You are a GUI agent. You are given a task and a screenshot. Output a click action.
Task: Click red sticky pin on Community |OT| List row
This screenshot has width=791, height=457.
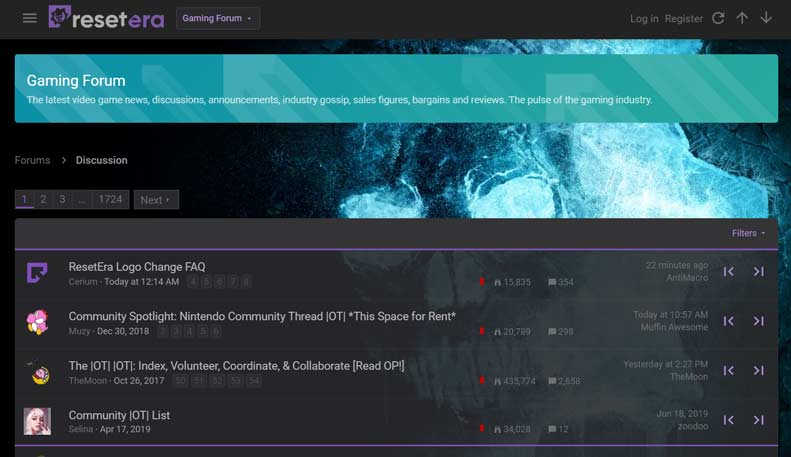click(x=482, y=428)
